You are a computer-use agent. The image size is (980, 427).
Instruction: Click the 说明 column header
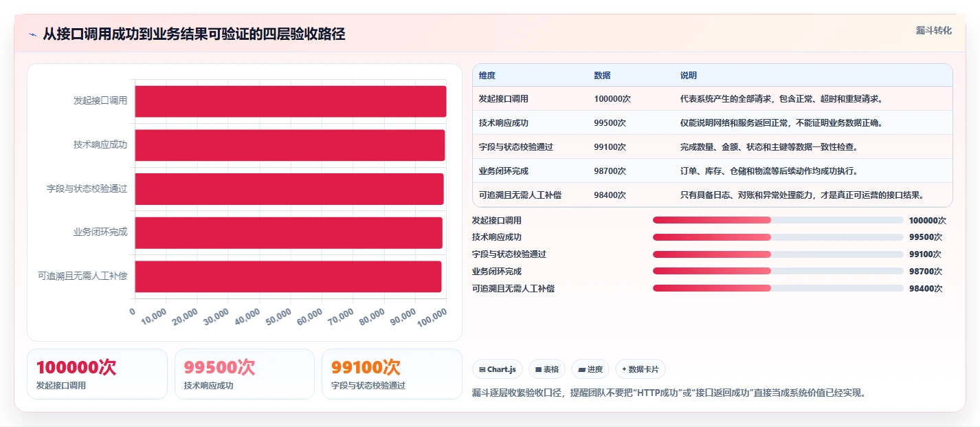[689, 75]
